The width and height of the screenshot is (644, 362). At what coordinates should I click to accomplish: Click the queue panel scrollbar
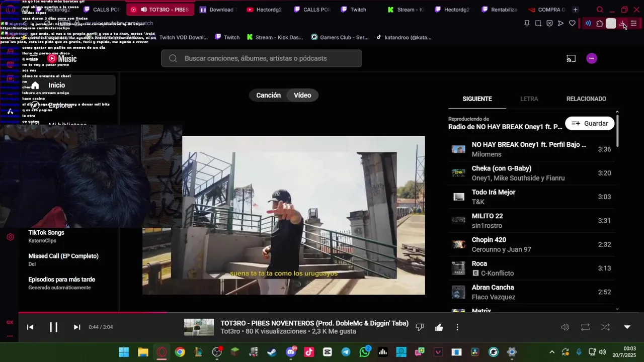617,131
